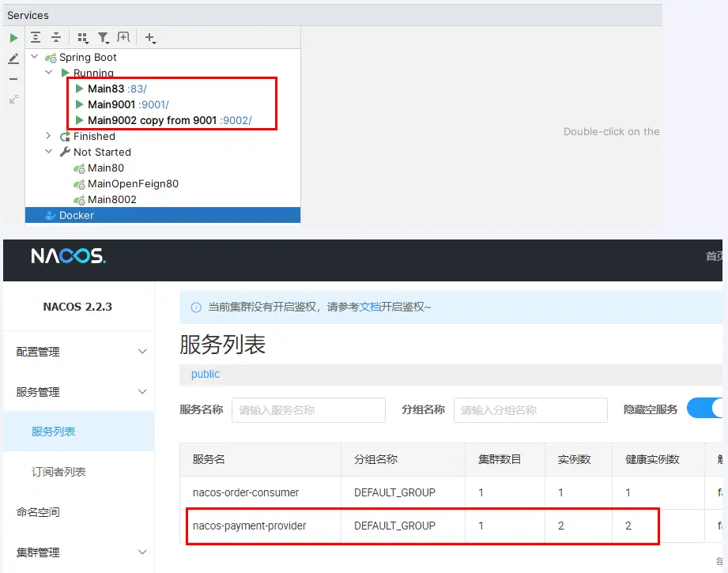Screen dimensions: 728x573
Task: Open the Group By toolbar menu
Action: 82,38
